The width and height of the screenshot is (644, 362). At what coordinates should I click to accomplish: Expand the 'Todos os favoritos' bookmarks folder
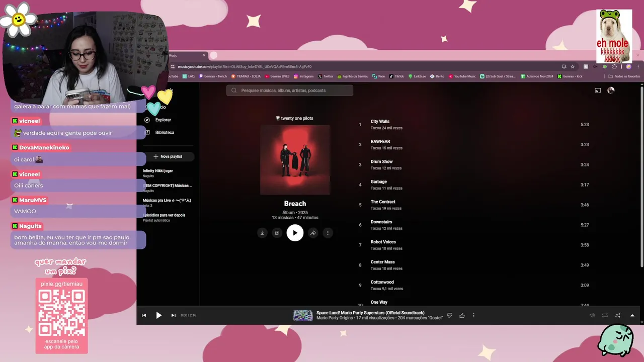tap(624, 76)
